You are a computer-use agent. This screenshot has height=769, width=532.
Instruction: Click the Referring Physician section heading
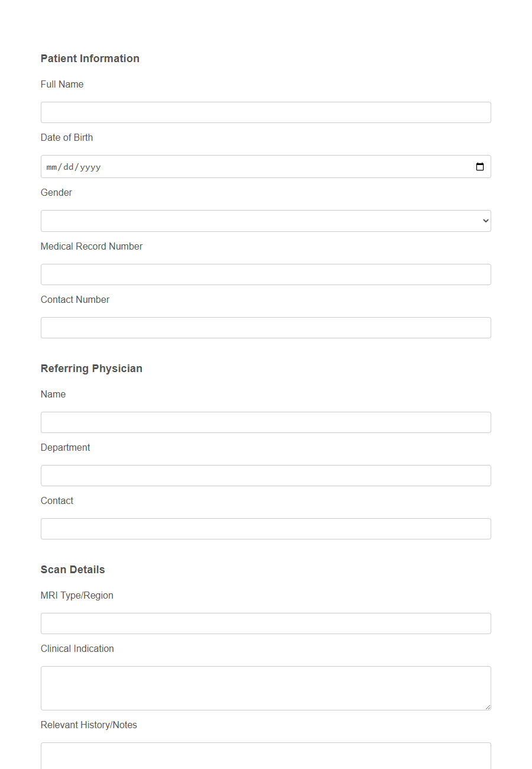(91, 368)
